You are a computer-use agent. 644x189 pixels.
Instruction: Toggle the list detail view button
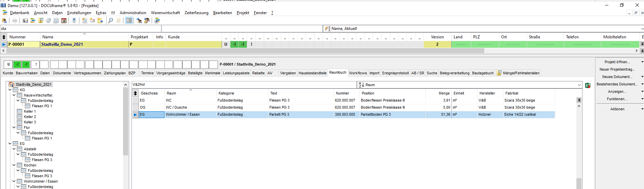coord(129,21)
